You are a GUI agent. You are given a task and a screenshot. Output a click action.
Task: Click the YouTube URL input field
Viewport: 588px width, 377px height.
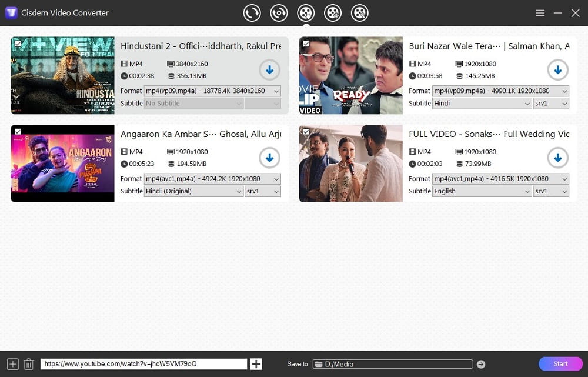click(143, 364)
